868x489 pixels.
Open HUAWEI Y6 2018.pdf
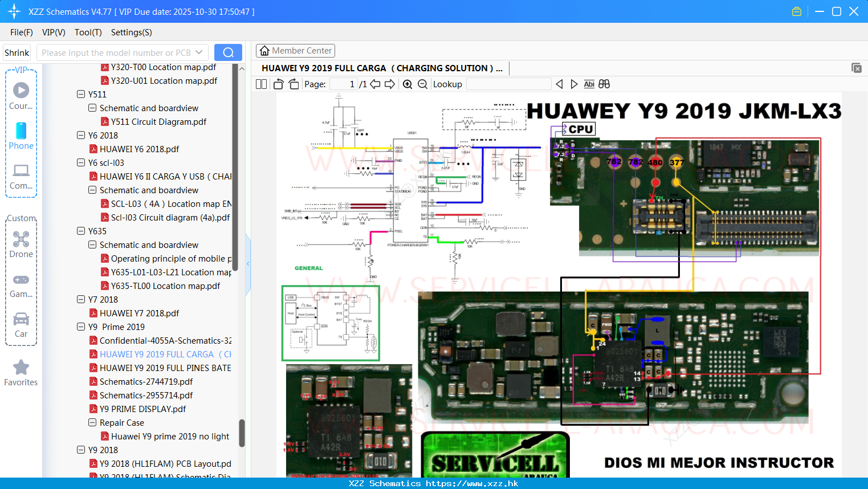[134, 149]
